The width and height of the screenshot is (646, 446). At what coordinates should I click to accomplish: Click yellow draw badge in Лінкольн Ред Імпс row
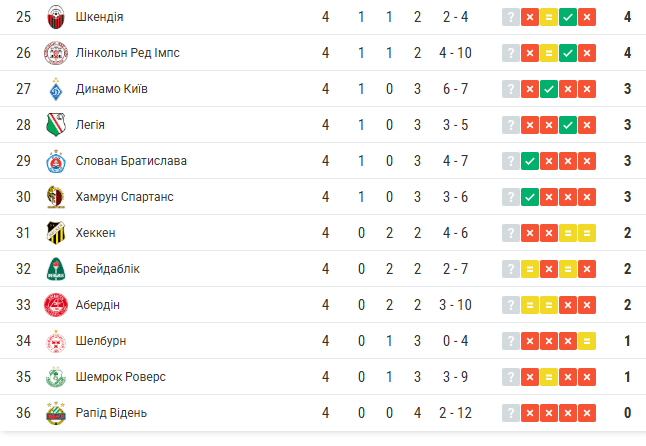(x=548, y=53)
